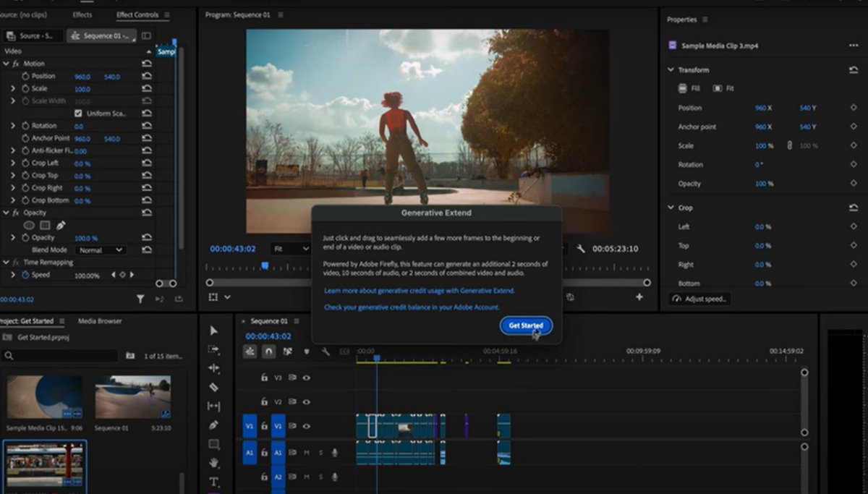Toggle track output eye on V1
Viewport: 868px width, 494px height.
pyautogui.click(x=307, y=427)
